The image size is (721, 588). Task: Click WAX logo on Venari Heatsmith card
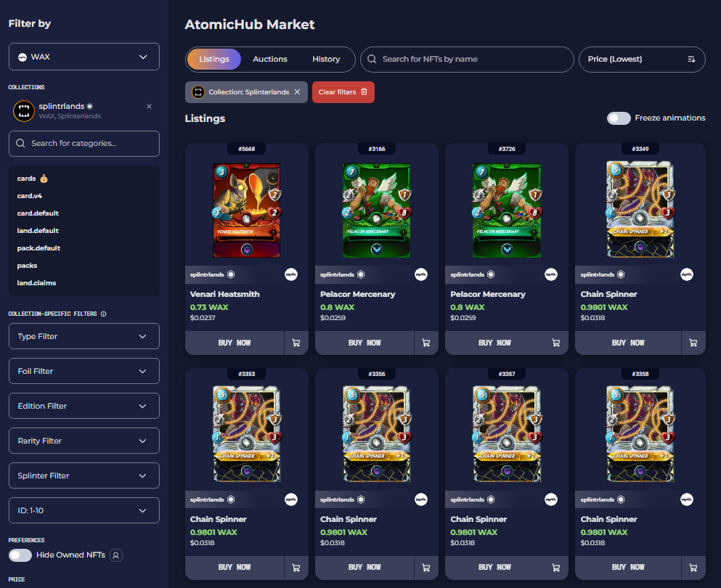click(291, 274)
